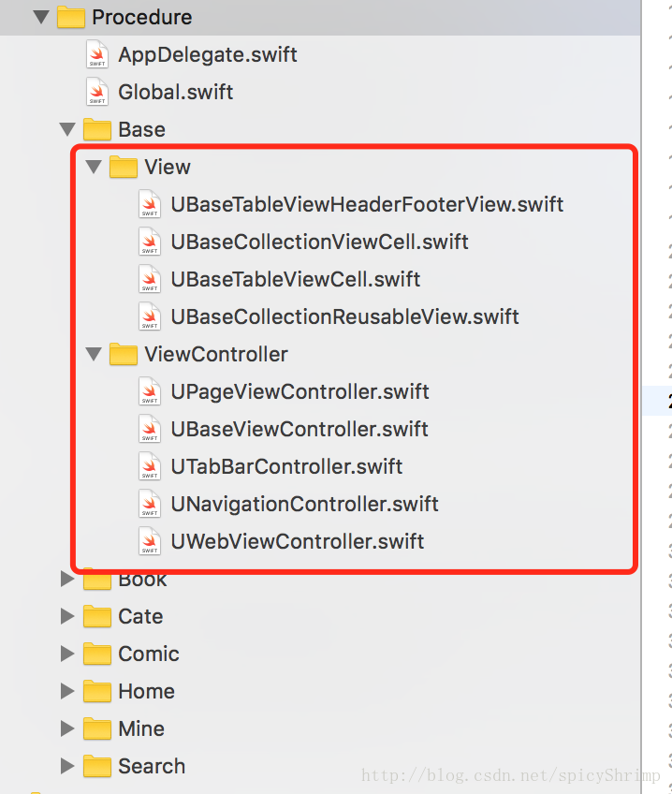Collapse the View folder disclosure triangle
The width and height of the screenshot is (672, 794).
click(x=93, y=167)
